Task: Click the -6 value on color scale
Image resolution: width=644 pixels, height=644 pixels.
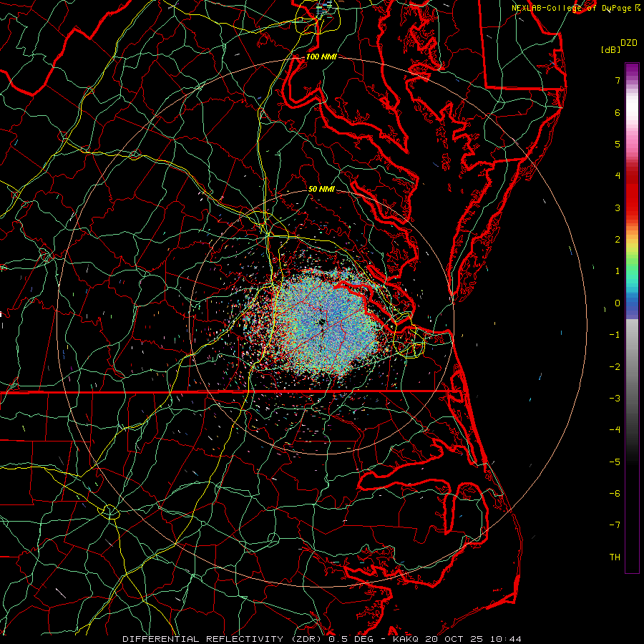Action: 615,494
